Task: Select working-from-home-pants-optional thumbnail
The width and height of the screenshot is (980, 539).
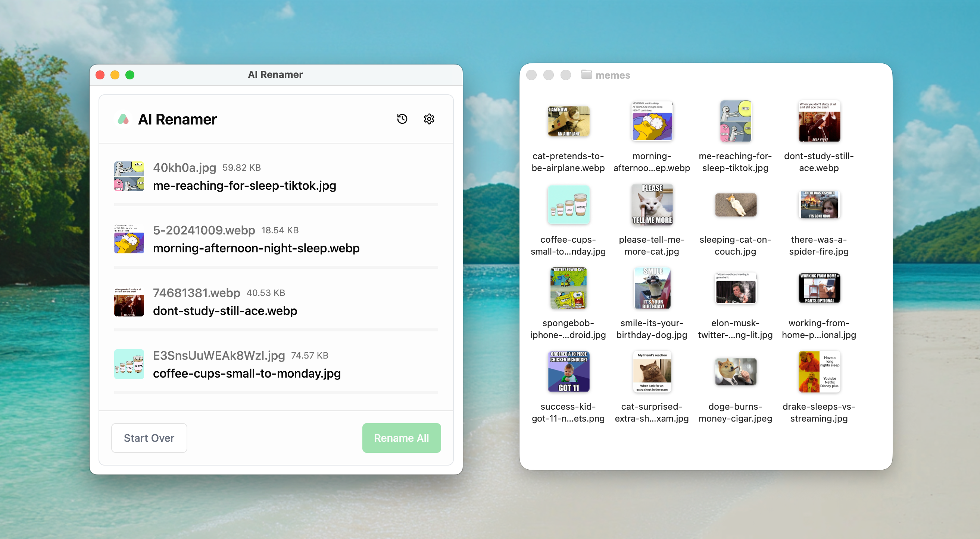Action: coord(819,288)
